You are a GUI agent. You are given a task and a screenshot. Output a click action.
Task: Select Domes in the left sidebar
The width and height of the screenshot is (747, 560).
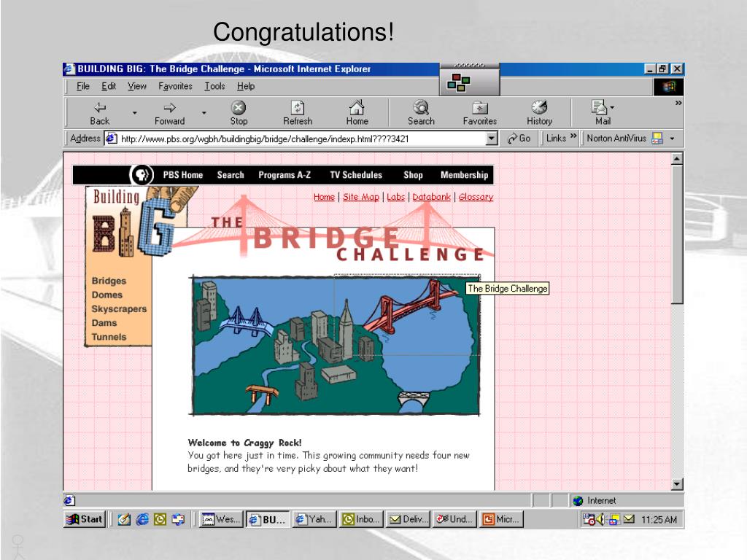107,295
